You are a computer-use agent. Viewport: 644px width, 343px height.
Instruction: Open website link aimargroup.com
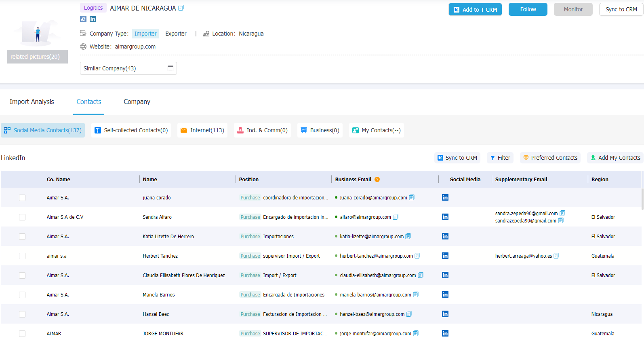135,47
